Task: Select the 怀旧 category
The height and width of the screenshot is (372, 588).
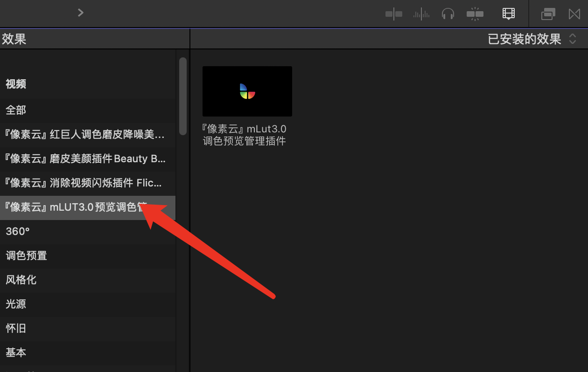Action: click(x=88, y=328)
